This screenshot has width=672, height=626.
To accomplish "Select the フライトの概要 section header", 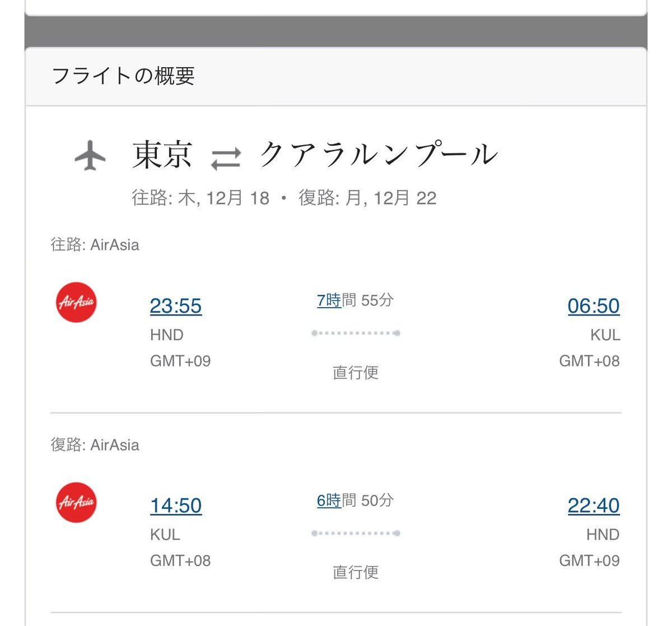I will [123, 76].
